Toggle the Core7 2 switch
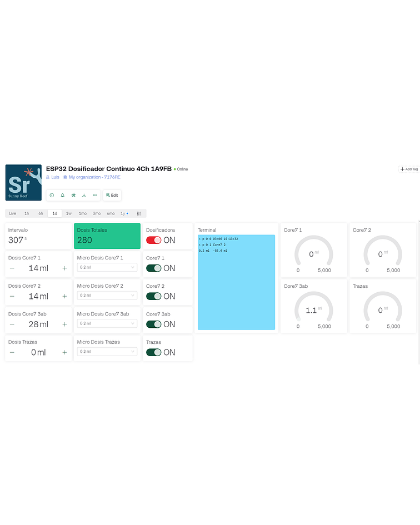 [x=153, y=296]
